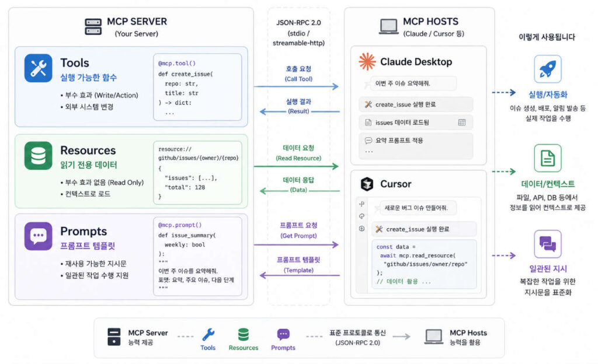This screenshot has width=598, height=364.
Task: Click the '"total": 128' JSON line
Action: tap(185, 187)
